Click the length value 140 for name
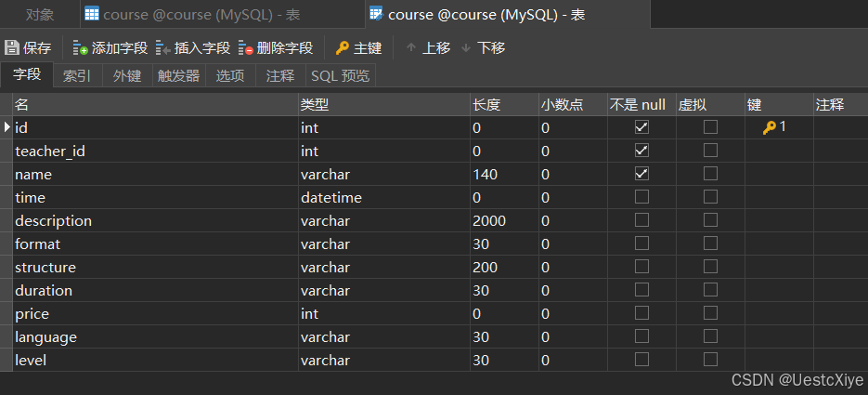Viewport: 868px width, 395px height. (x=504, y=174)
